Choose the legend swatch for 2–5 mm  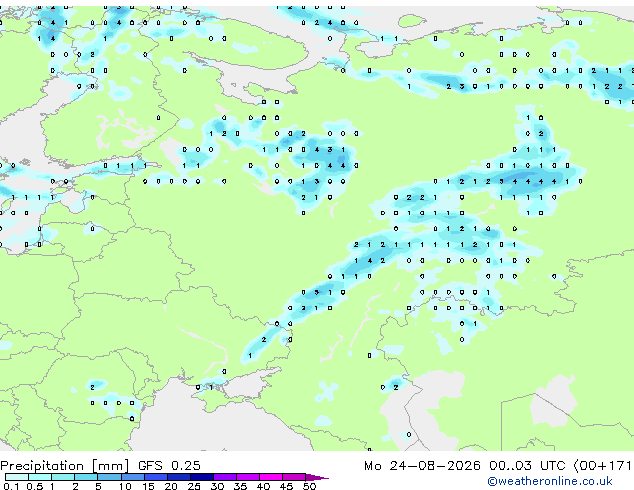[x=86, y=477]
